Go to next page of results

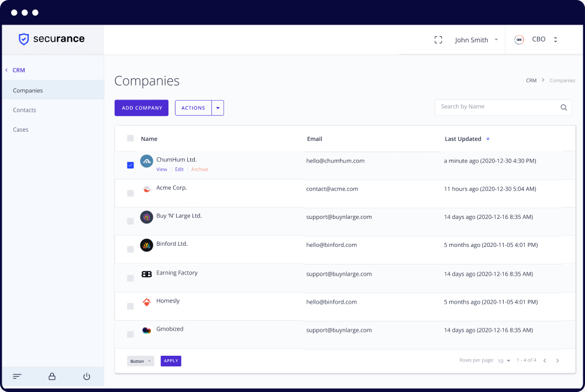pos(558,360)
